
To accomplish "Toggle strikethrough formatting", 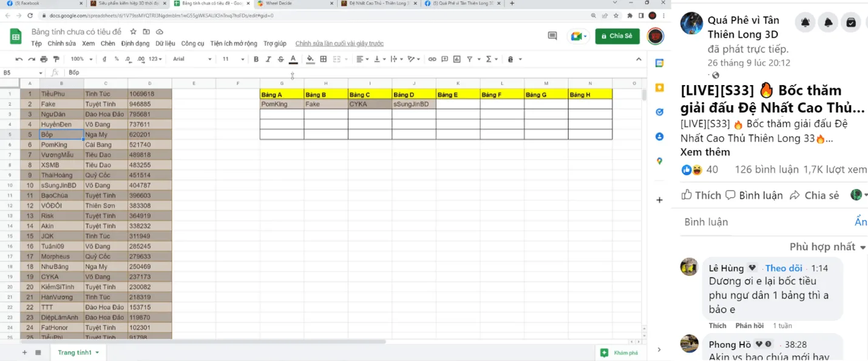I will point(280,59).
